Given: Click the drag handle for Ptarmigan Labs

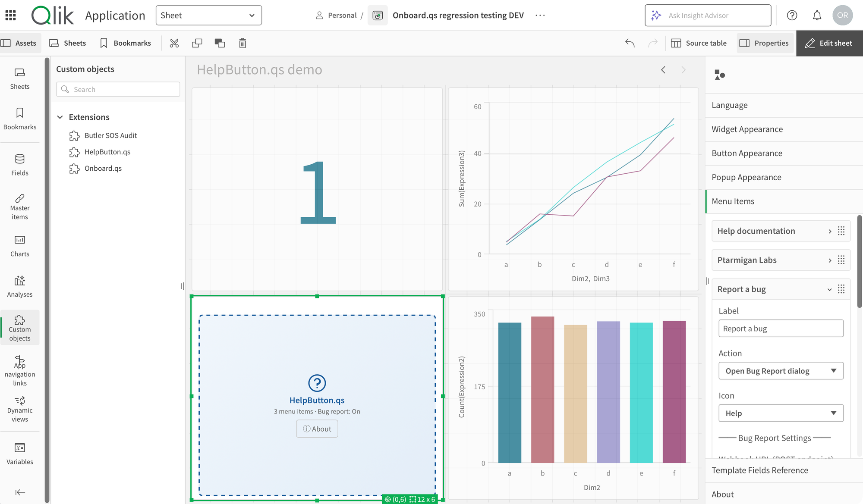Looking at the screenshot, I should 841,260.
